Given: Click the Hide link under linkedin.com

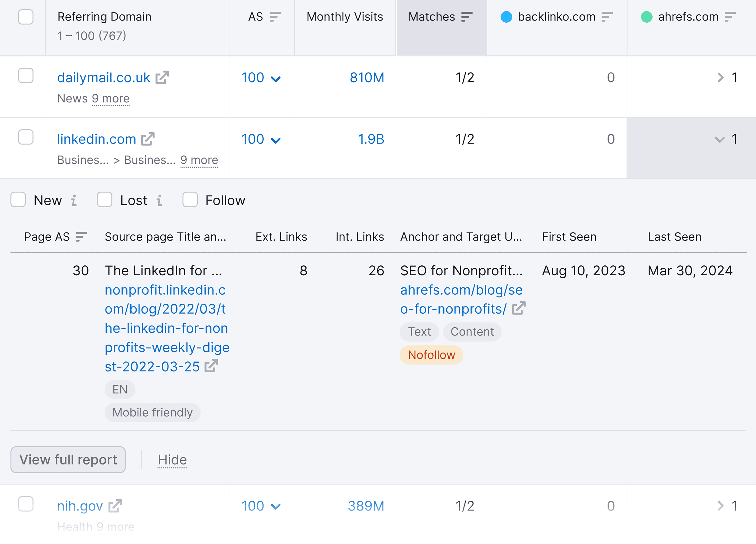Looking at the screenshot, I should pyautogui.click(x=172, y=459).
